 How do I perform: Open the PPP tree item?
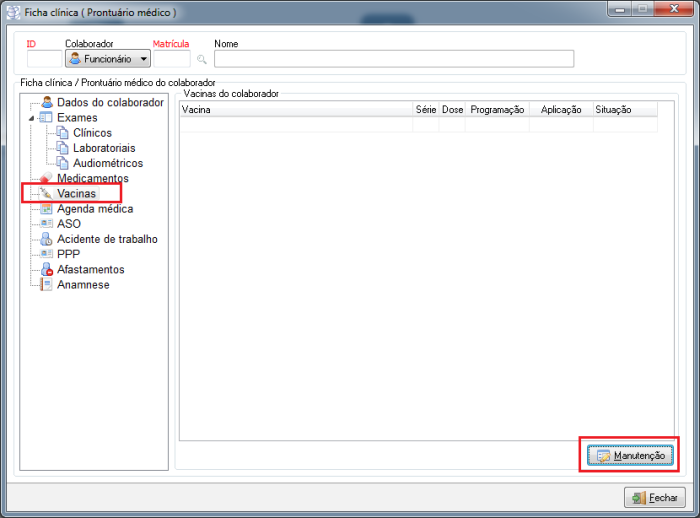[x=69, y=254]
